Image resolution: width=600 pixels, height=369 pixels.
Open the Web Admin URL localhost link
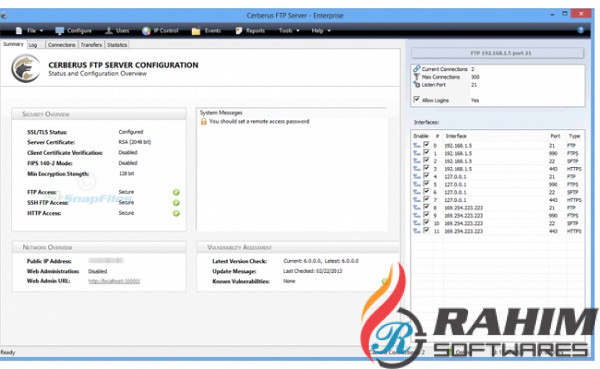coord(114,281)
